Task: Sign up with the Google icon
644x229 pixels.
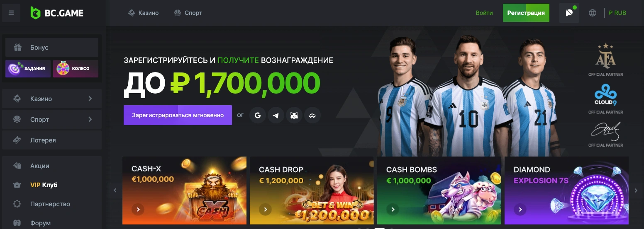Action: [x=257, y=115]
